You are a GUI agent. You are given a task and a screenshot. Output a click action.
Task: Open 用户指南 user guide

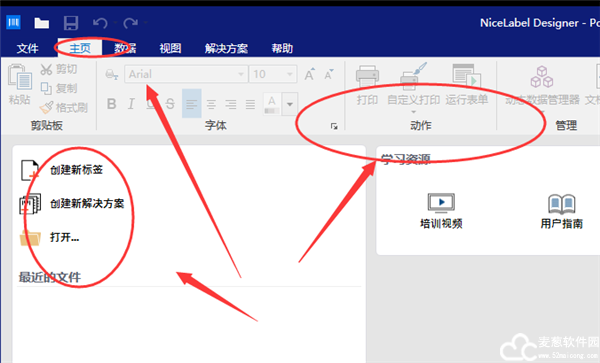(561, 211)
